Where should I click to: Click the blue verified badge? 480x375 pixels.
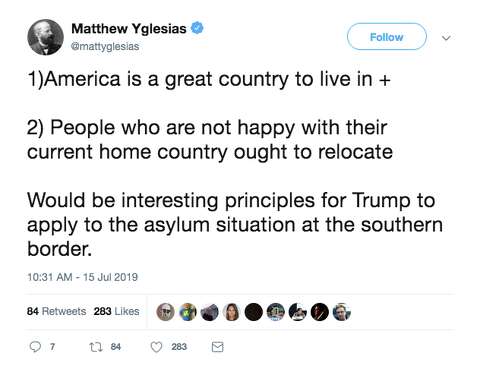tap(197, 28)
